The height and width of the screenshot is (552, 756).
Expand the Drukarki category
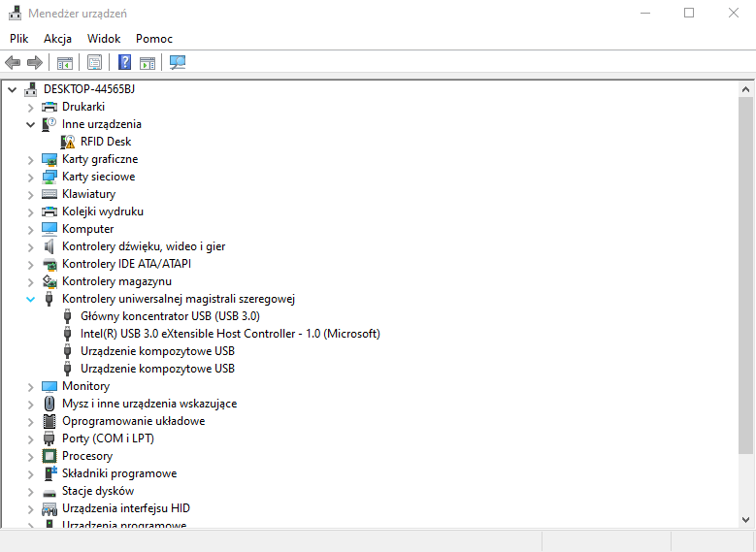point(31,107)
